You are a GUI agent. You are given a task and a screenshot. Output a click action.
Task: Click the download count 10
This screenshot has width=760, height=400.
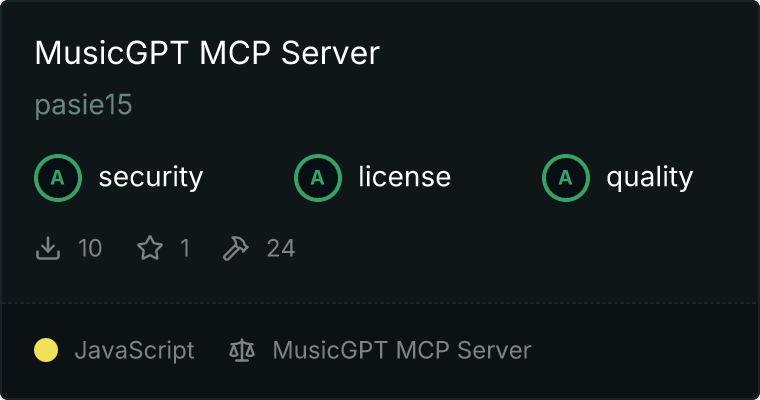click(90, 248)
